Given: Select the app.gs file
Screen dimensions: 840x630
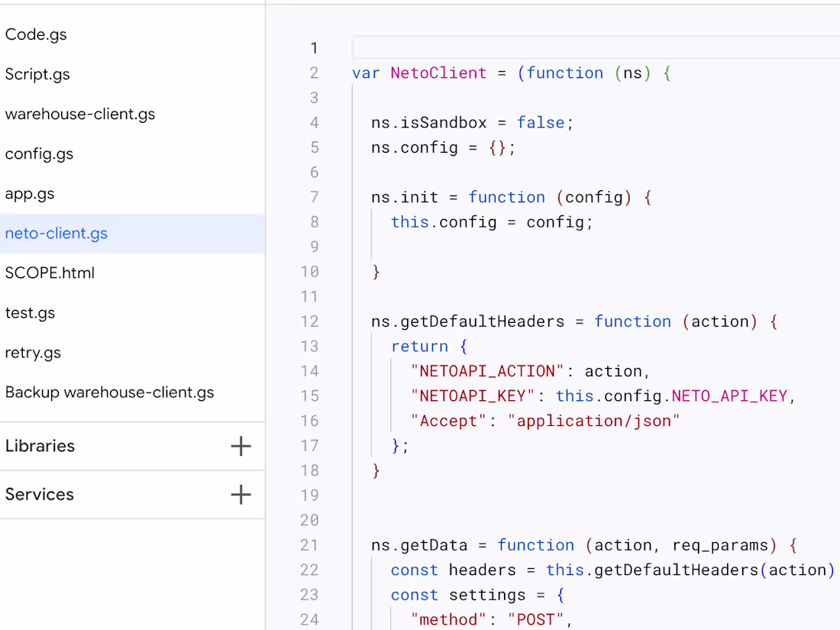Looking at the screenshot, I should (x=30, y=193).
